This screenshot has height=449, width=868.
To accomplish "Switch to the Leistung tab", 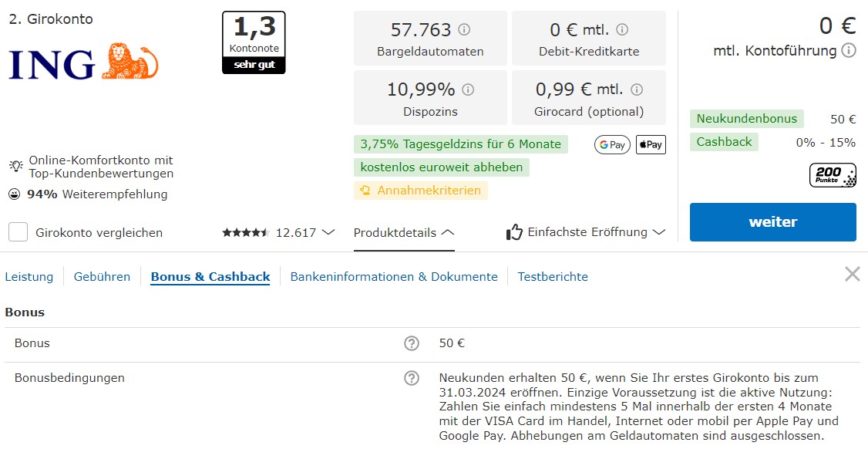I will click(x=29, y=277).
